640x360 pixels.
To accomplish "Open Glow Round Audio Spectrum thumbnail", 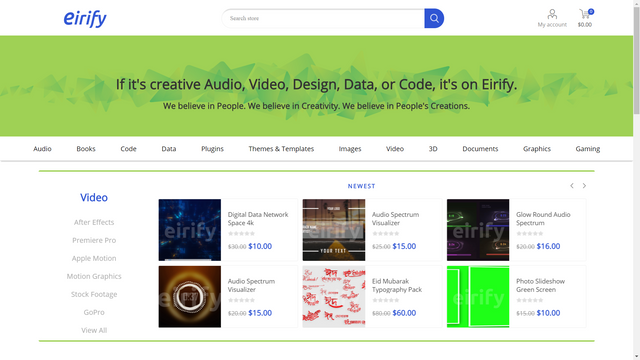I will [x=478, y=230].
